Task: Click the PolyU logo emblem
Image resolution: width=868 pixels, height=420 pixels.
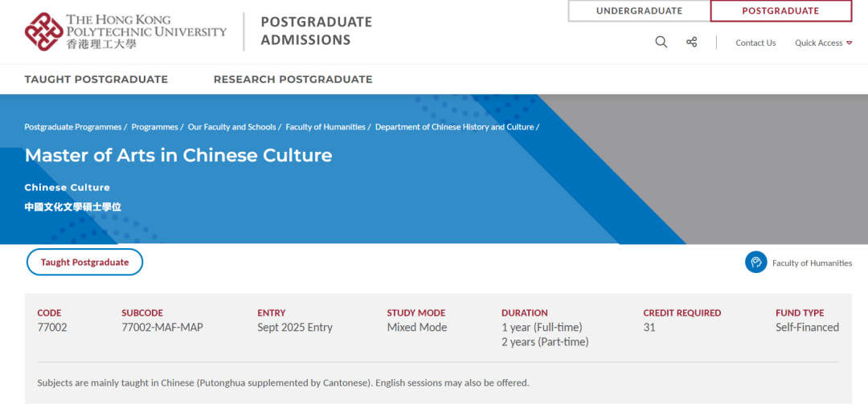Action: pos(43,31)
